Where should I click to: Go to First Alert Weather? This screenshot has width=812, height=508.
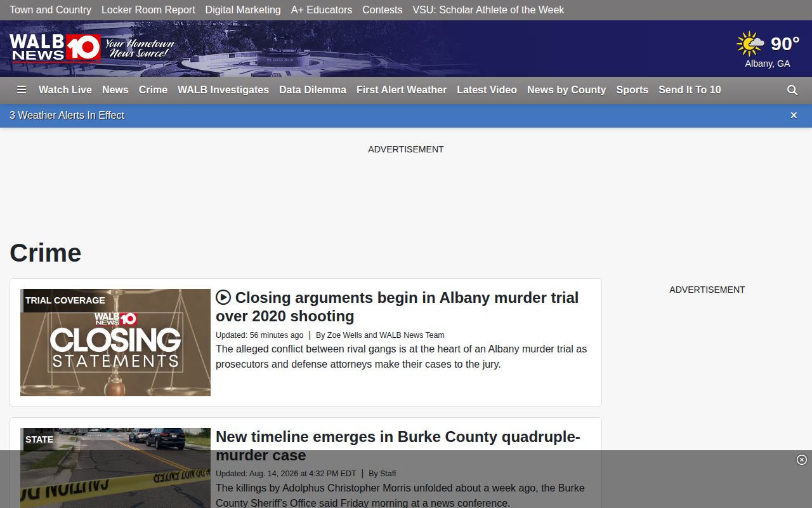pyautogui.click(x=402, y=90)
